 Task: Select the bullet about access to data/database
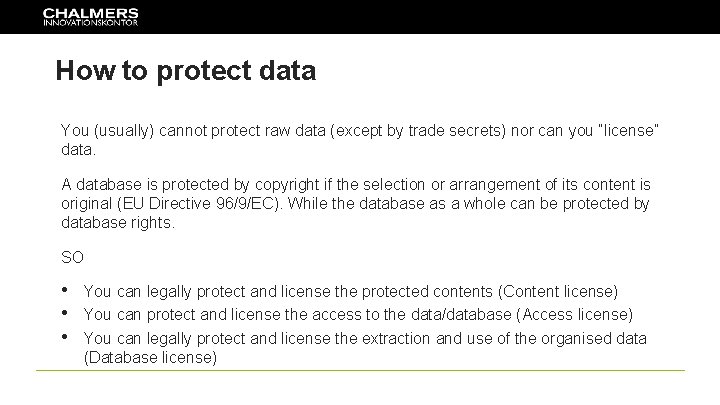coord(358,315)
